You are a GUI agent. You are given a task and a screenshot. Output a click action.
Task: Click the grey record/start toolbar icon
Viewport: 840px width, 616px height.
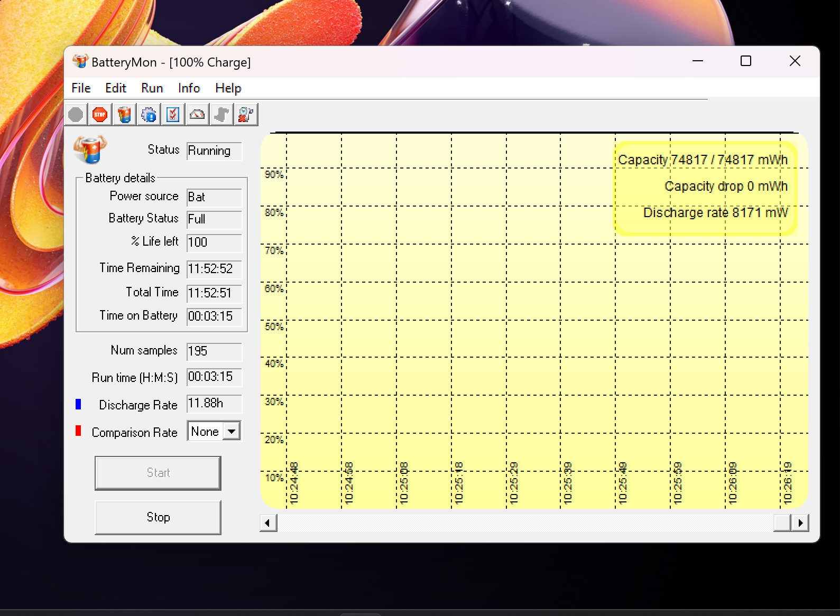pyautogui.click(x=76, y=115)
